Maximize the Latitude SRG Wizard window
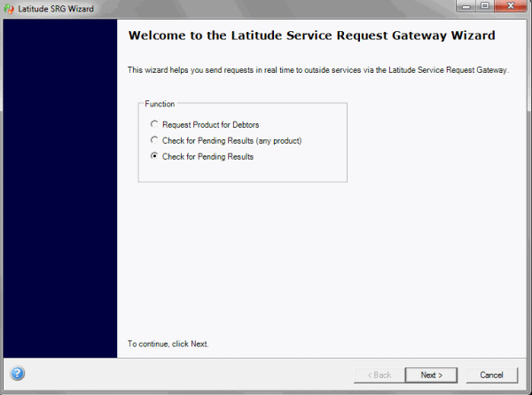This screenshot has width=532, height=395. pyautogui.click(x=485, y=6)
